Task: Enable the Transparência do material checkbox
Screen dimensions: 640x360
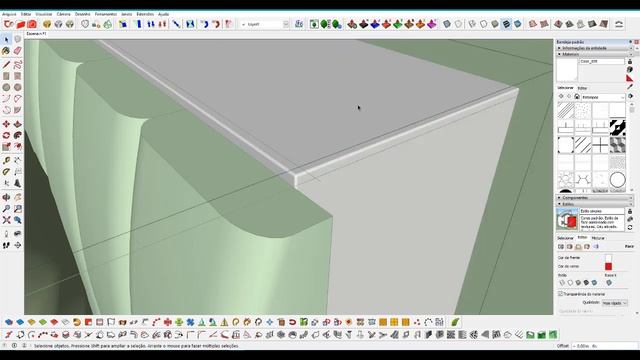Action: coord(560,294)
